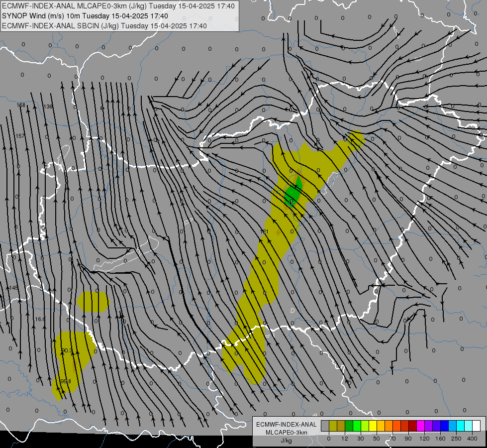
Task: Select the bright green legend swatch
Action: [x=357, y=426]
